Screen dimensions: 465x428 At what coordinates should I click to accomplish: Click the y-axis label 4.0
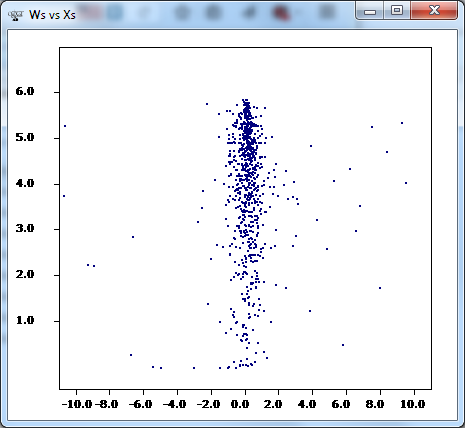point(25,183)
